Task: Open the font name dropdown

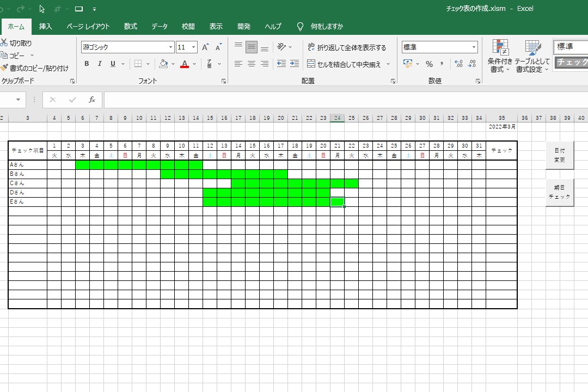Action: [170, 47]
